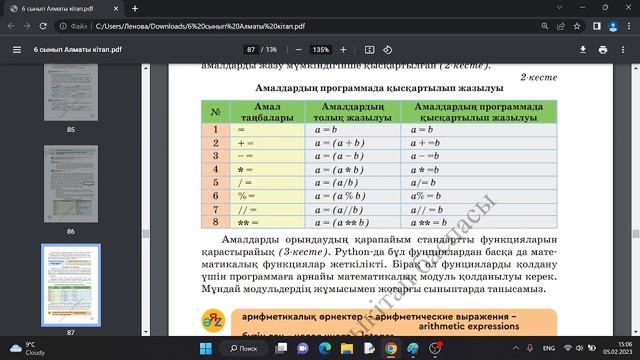This screenshot has height=360, width=640.
Task: Open Task View on taskbar
Action: pyautogui.click(x=281, y=349)
